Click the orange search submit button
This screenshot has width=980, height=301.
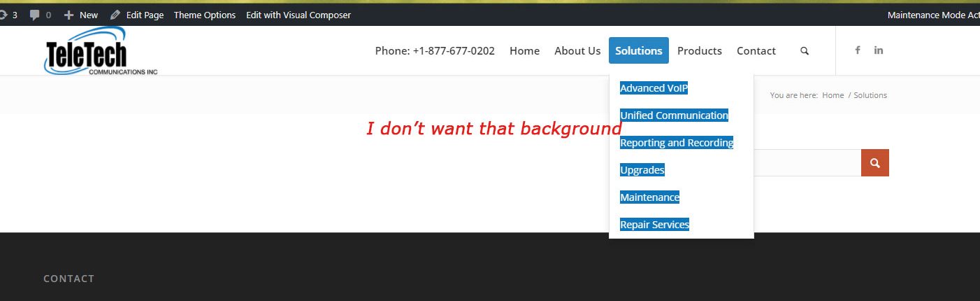[874, 162]
